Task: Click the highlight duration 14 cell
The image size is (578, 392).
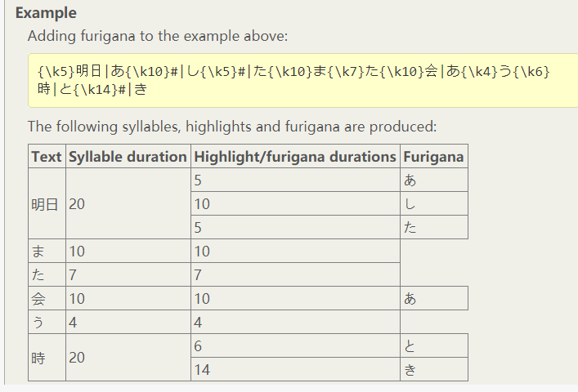Action: [x=295, y=369]
